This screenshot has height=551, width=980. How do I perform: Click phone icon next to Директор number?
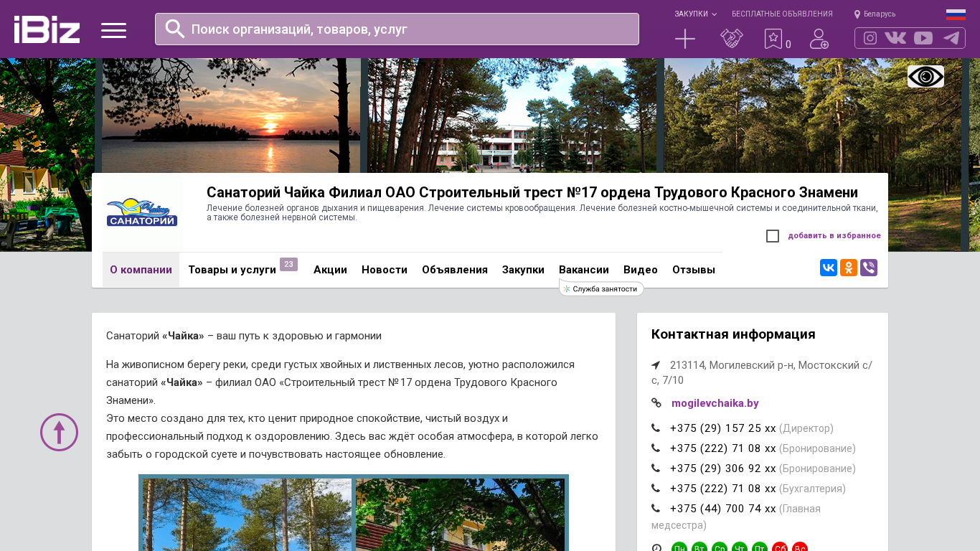tap(656, 428)
